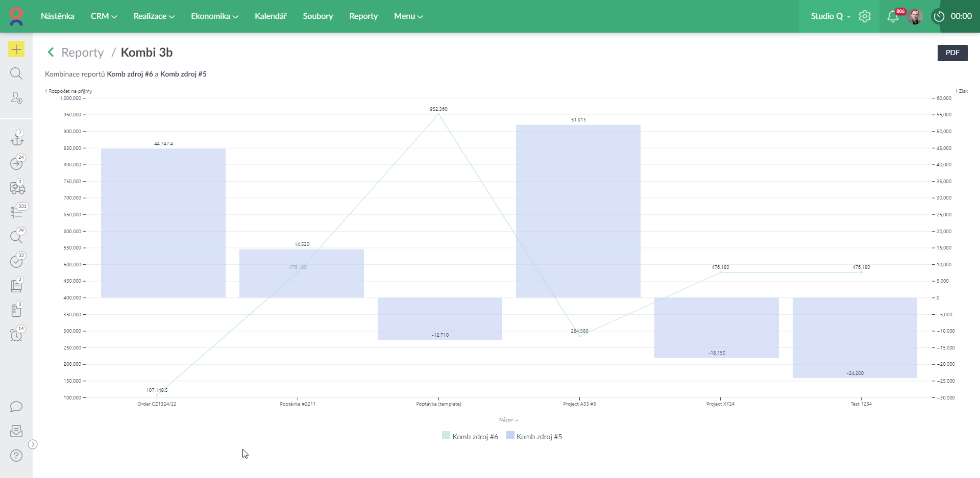Toggle Komb zdroj #6 legend series

tap(470, 437)
